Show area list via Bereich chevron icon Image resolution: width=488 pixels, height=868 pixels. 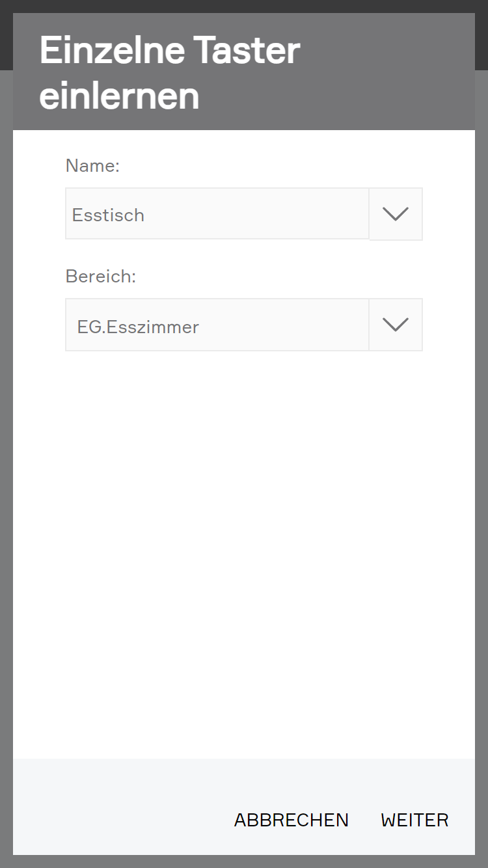[x=396, y=325]
